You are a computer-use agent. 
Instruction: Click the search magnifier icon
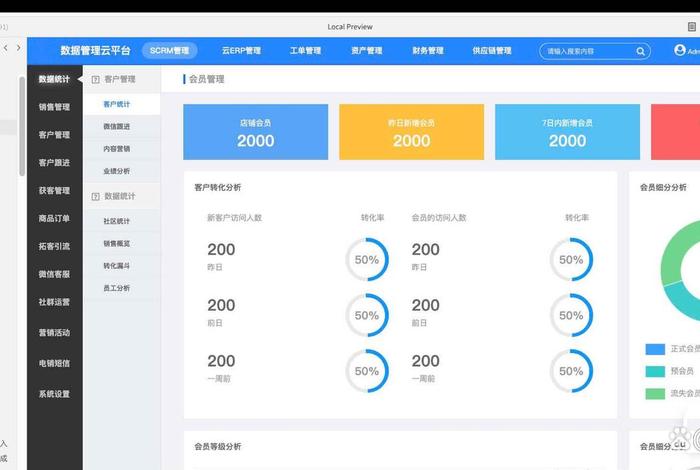[x=640, y=51]
